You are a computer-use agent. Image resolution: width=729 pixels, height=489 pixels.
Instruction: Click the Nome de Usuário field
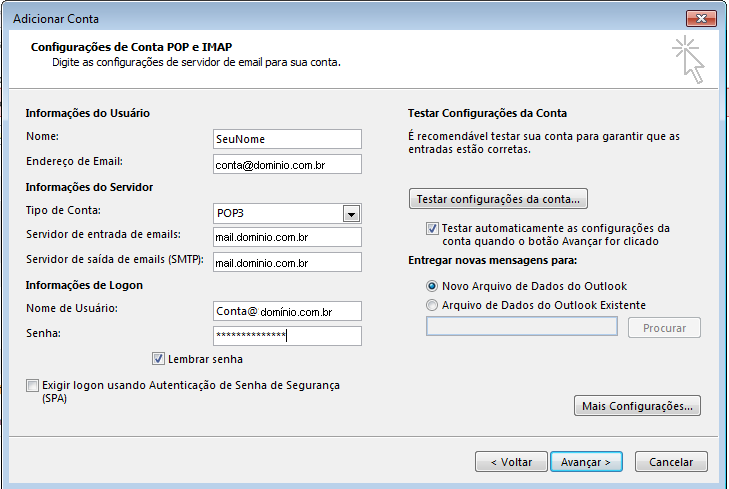(287, 311)
